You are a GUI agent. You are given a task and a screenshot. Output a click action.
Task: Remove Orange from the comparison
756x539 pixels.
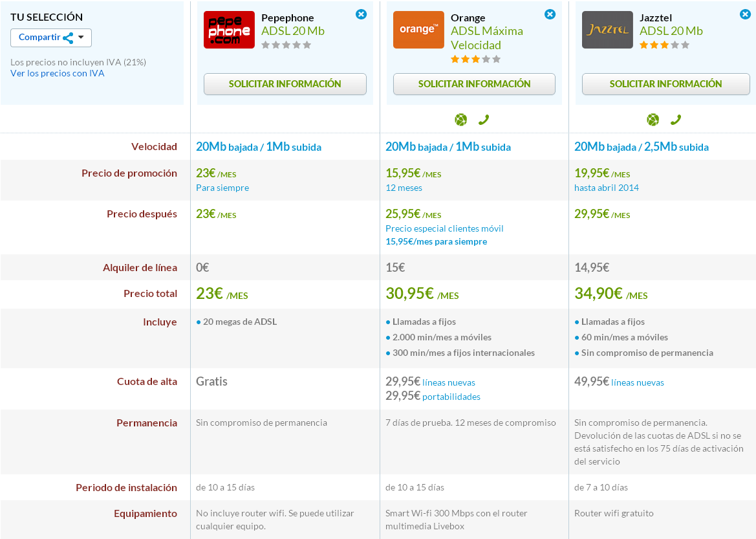550,14
